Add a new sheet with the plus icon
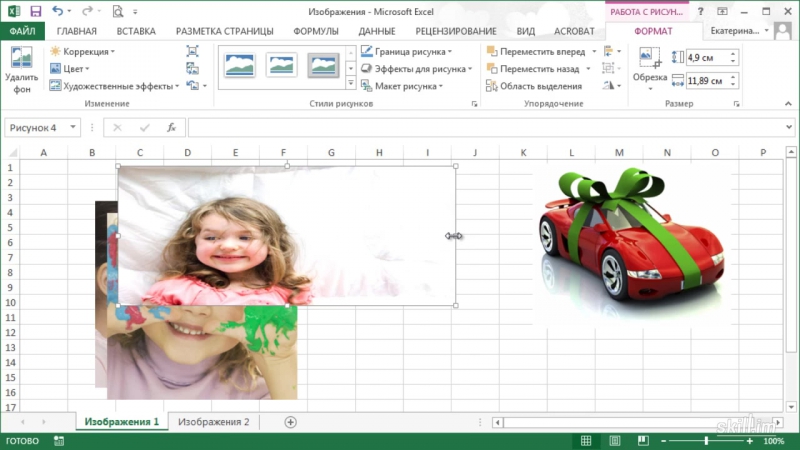The height and width of the screenshot is (450, 800). (x=291, y=422)
